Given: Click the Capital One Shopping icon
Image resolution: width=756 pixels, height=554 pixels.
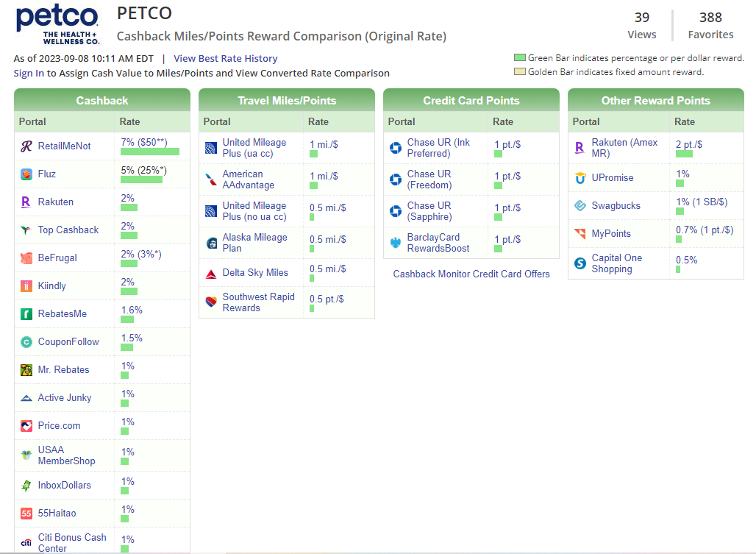Looking at the screenshot, I should click(x=580, y=263).
